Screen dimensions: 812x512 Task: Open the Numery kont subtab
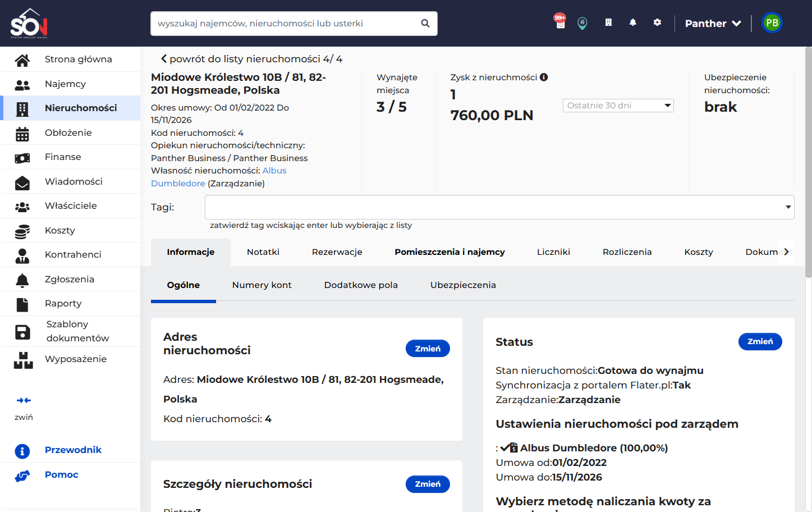tap(262, 285)
